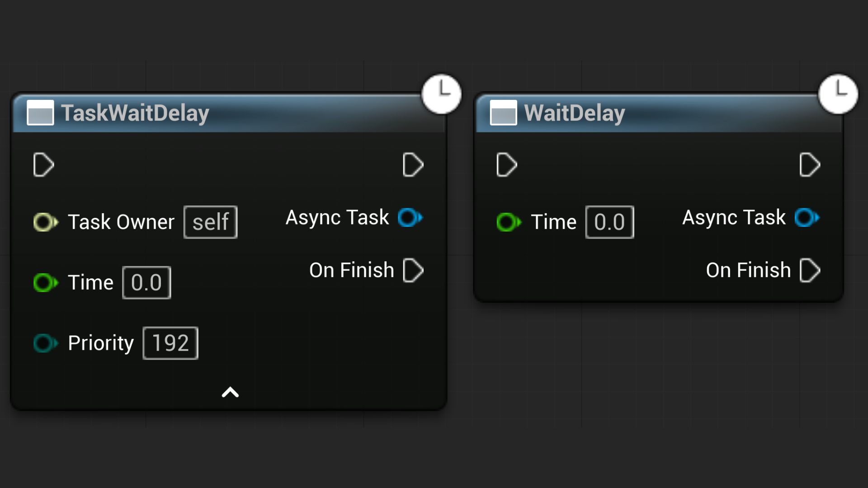Click TaskWaitDelay input execution pin
This screenshot has width=868, height=488.
tap(43, 164)
